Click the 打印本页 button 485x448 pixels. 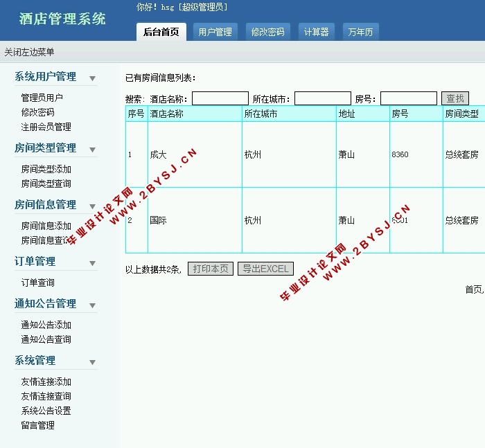click(x=211, y=269)
